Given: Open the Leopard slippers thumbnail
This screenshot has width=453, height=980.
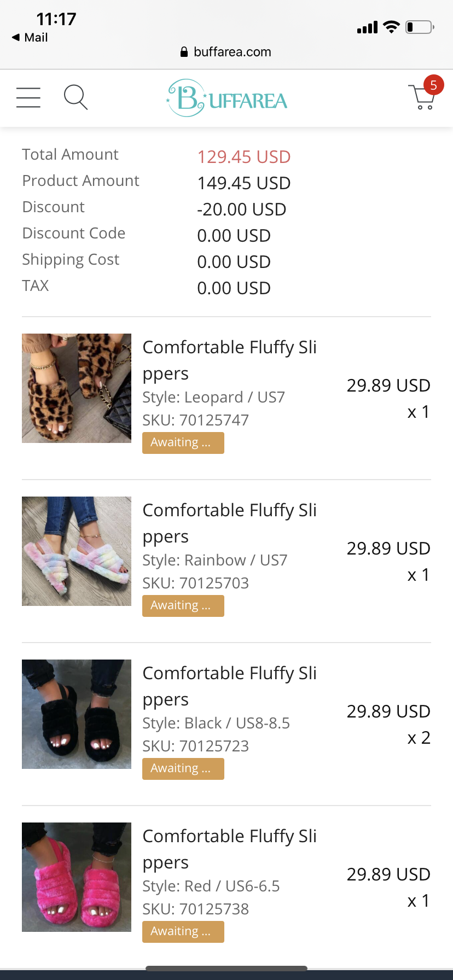Looking at the screenshot, I should pos(77,388).
